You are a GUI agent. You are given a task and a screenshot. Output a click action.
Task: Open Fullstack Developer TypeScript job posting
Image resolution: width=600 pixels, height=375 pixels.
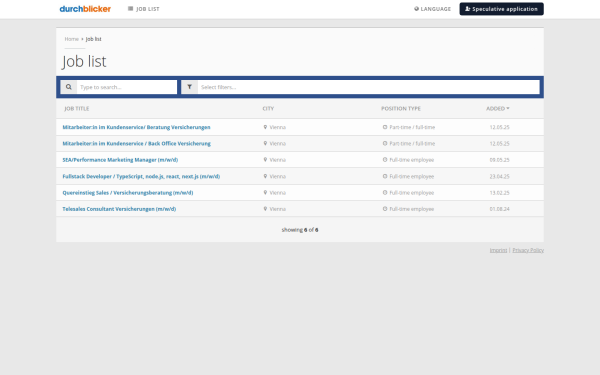pos(141,176)
